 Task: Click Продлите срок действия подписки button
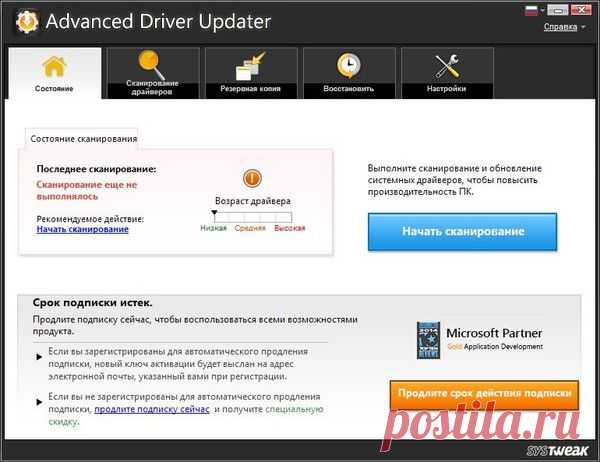(x=484, y=394)
